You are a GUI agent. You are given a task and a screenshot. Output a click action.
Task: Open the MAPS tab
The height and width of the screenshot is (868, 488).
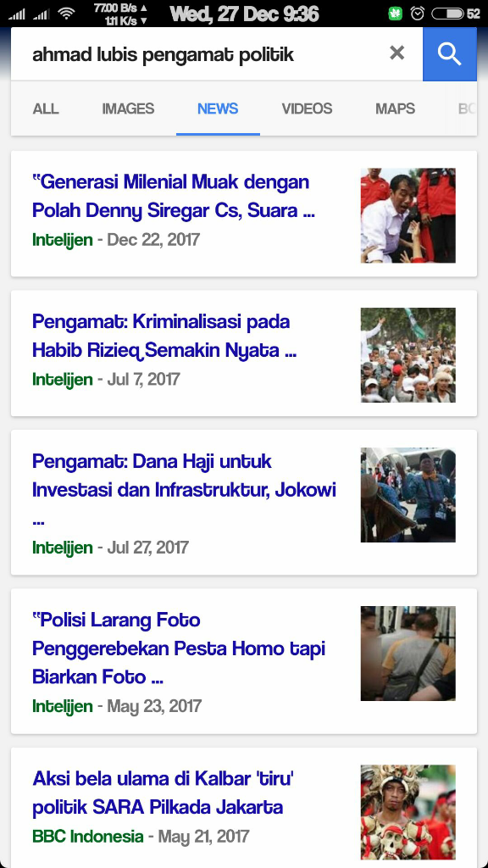click(x=395, y=108)
